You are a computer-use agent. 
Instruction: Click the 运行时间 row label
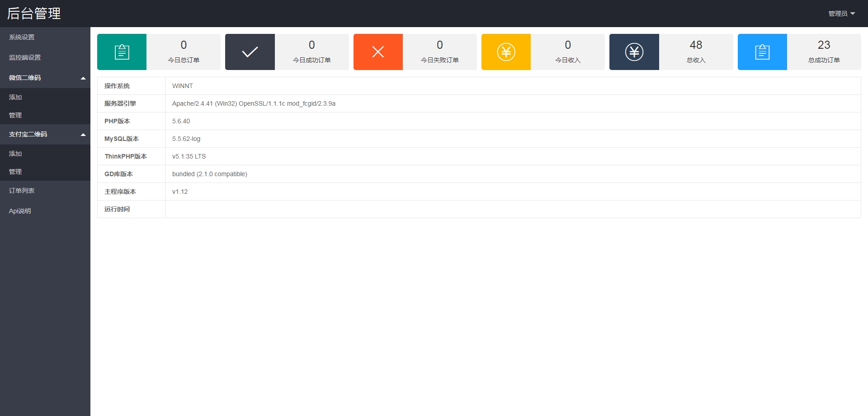point(117,209)
